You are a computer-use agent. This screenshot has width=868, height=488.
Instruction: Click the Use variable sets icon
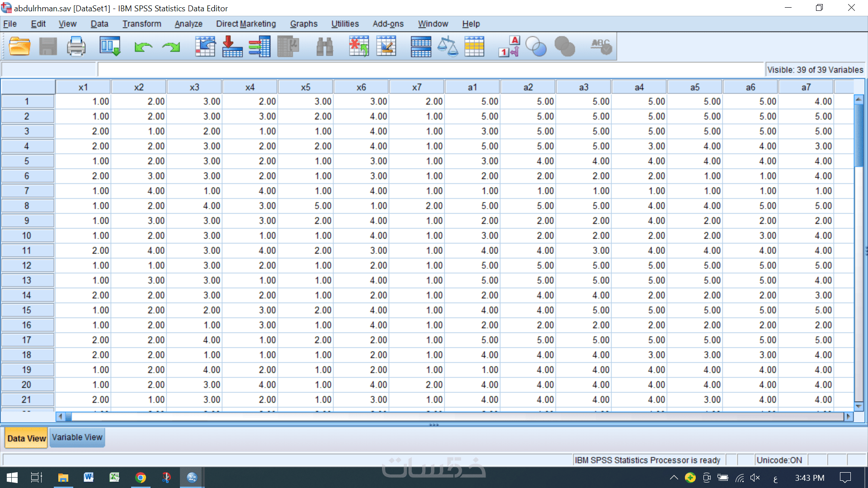536,46
